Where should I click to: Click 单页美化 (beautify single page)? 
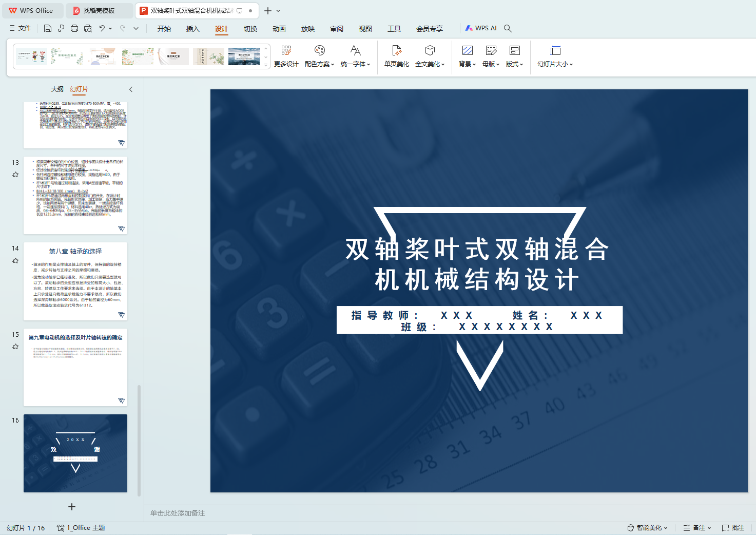[397, 56]
